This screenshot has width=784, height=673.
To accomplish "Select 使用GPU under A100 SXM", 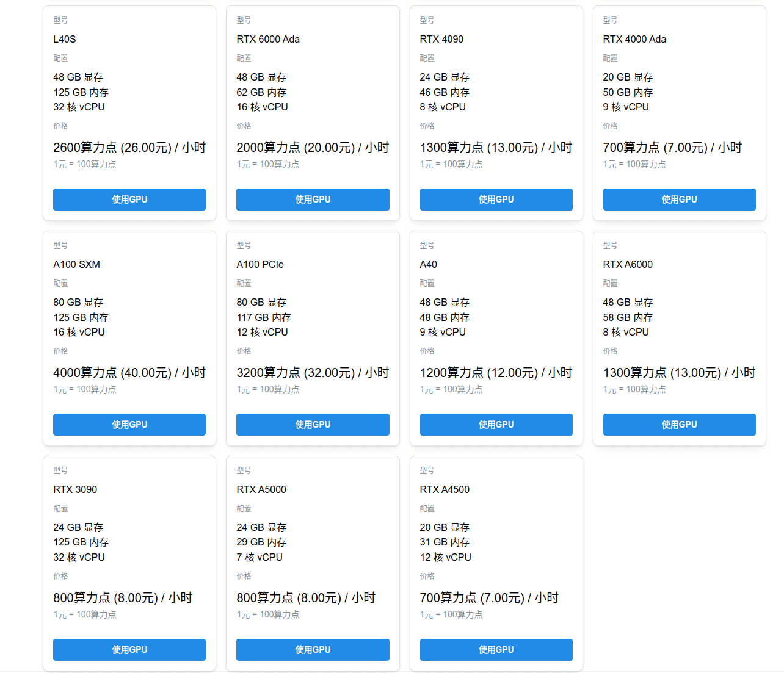I will pyautogui.click(x=129, y=425).
